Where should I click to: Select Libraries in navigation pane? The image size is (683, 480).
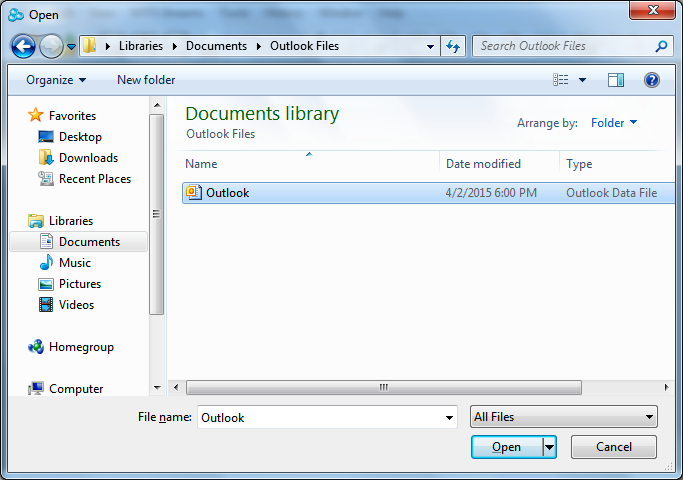[x=71, y=221]
